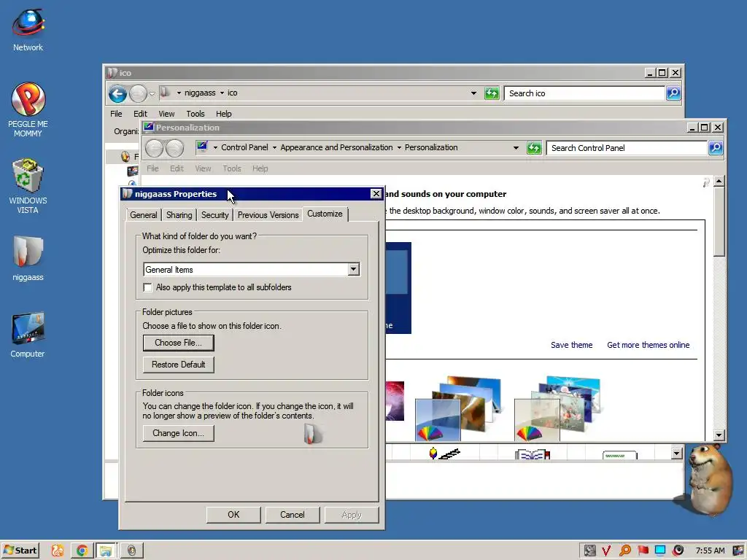The image size is (747, 560).
Task: Select the architecture theme thumbnail
Action: point(459,408)
